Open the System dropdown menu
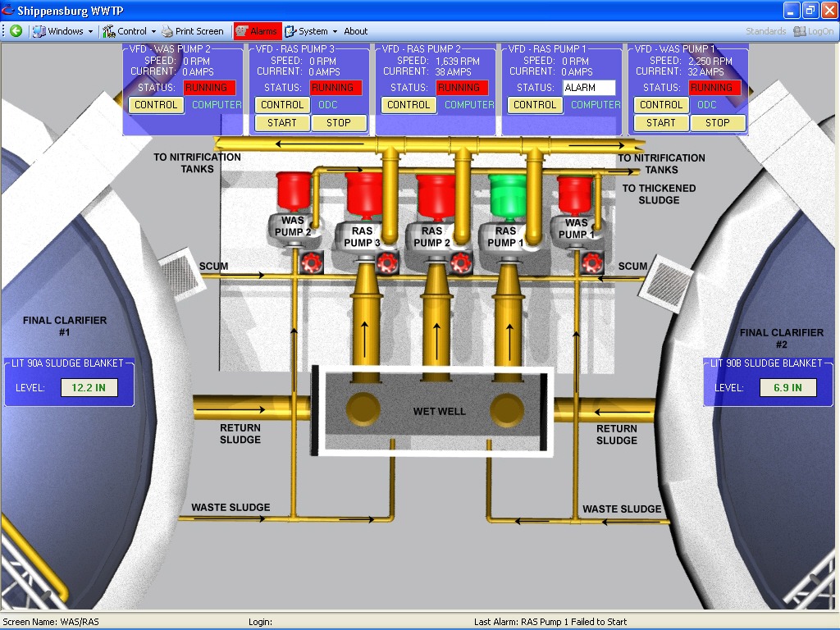Image resolution: width=840 pixels, height=630 pixels. click(x=311, y=31)
